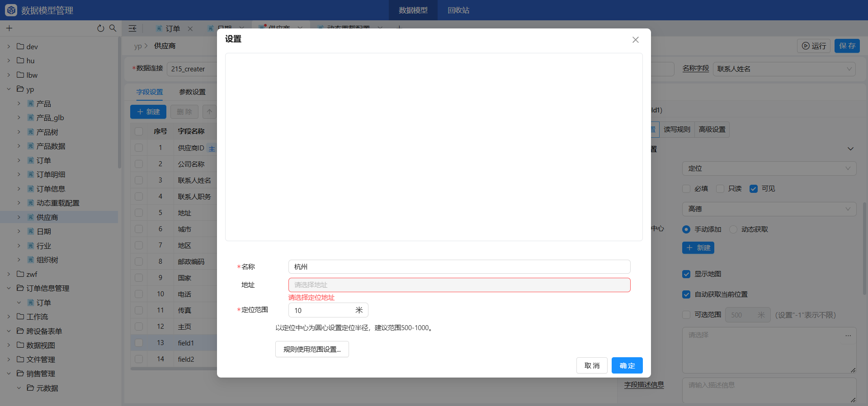The image size is (868, 406).
Task: Click 新建 under the 手动添加 option
Action: click(x=698, y=248)
